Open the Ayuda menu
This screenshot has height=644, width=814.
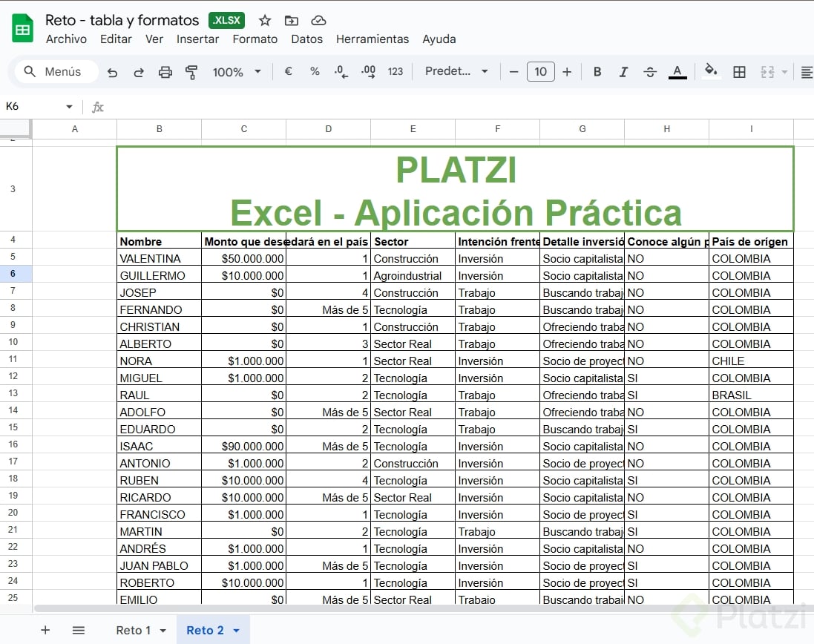pyautogui.click(x=439, y=39)
